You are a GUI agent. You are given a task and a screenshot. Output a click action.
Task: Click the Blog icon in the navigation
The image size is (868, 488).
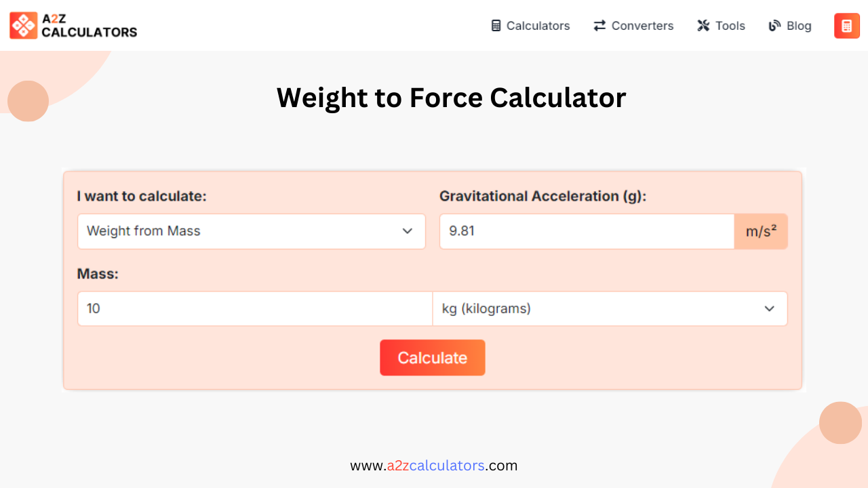(x=773, y=25)
